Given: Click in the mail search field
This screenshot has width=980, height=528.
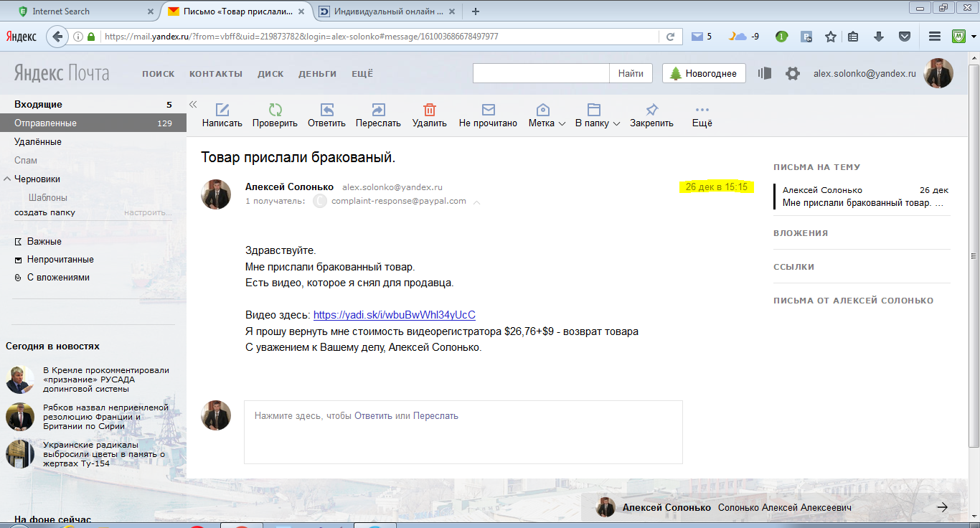Looking at the screenshot, I should pyautogui.click(x=541, y=73).
